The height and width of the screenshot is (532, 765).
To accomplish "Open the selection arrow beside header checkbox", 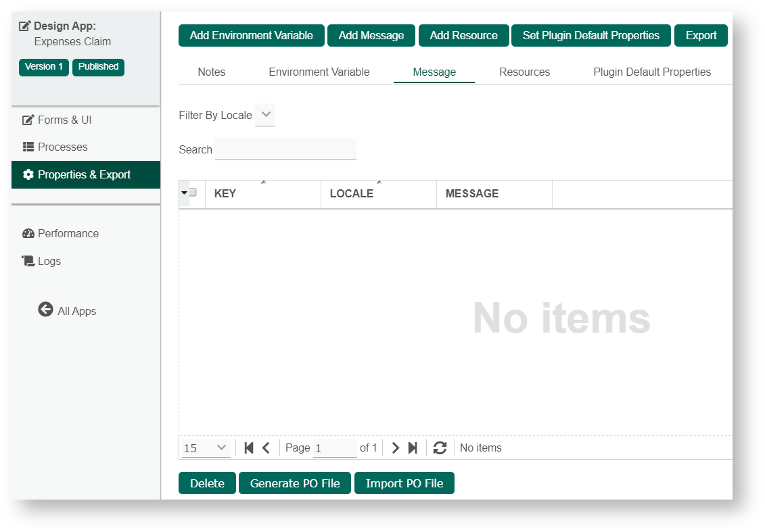I will tap(184, 193).
